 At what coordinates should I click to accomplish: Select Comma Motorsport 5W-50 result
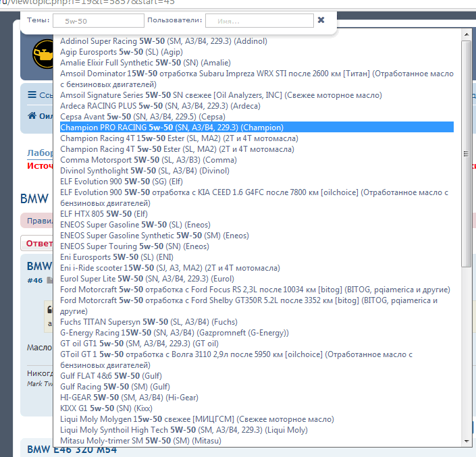[149, 160]
